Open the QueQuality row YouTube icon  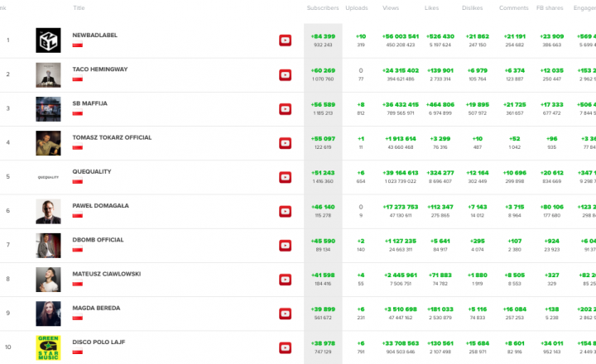pos(285,177)
